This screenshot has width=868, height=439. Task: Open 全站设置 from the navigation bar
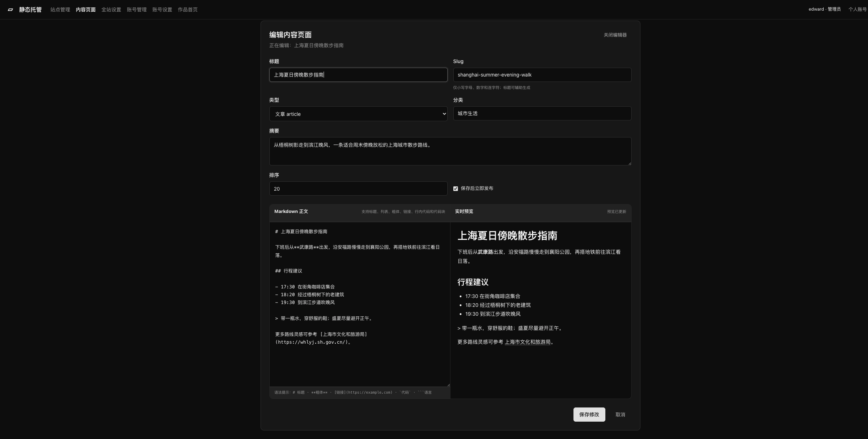[x=111, y=10]
